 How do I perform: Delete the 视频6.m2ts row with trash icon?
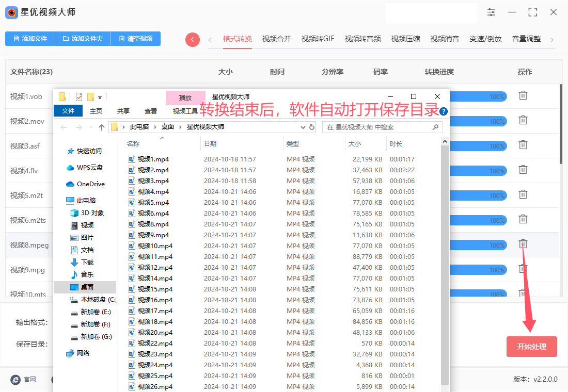pos(523,219)
